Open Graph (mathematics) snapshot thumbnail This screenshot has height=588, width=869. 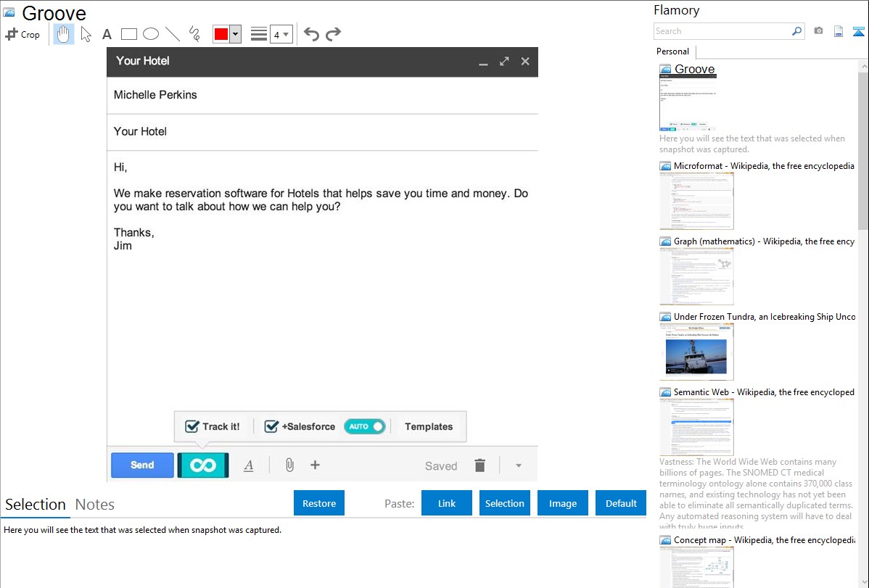[696, 276]
